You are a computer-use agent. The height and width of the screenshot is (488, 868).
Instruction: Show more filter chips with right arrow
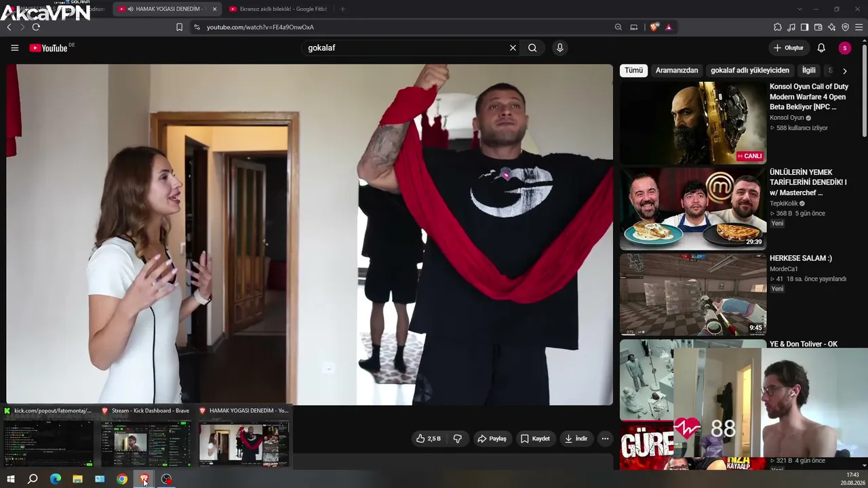pos(844,70)
